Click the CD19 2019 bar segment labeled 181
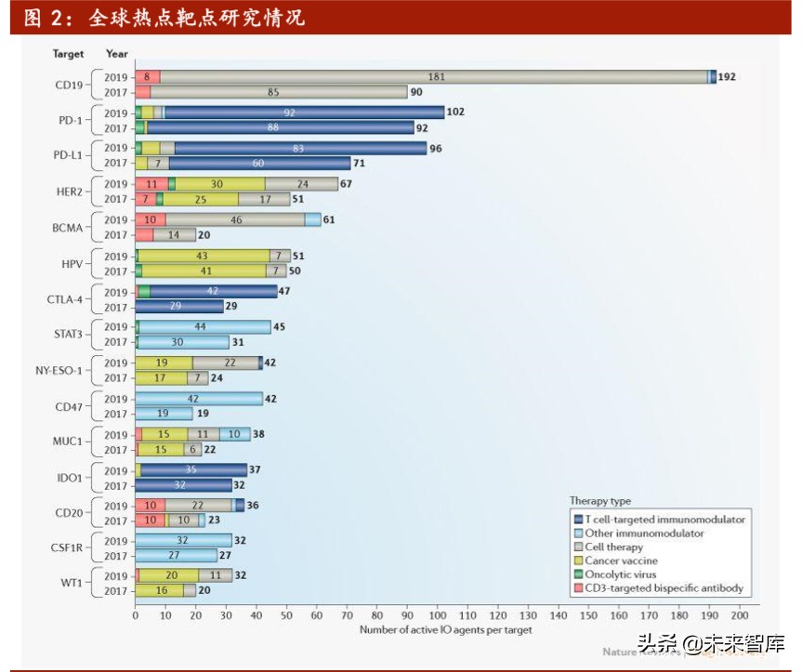 coord(434,77)
